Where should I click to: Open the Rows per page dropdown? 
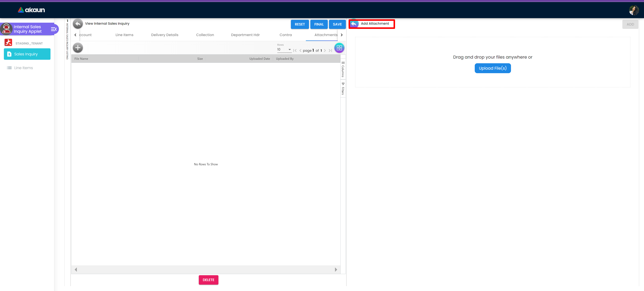(284, 50)
